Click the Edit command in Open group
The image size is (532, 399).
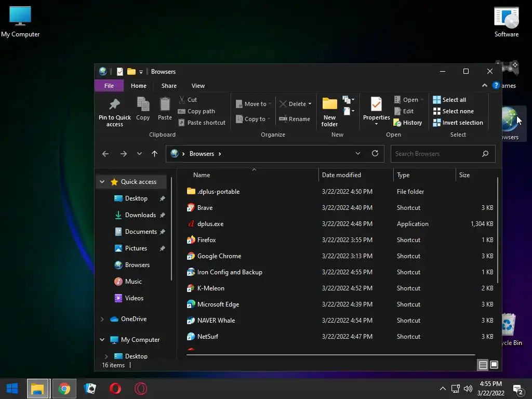(x=404, y=111)
